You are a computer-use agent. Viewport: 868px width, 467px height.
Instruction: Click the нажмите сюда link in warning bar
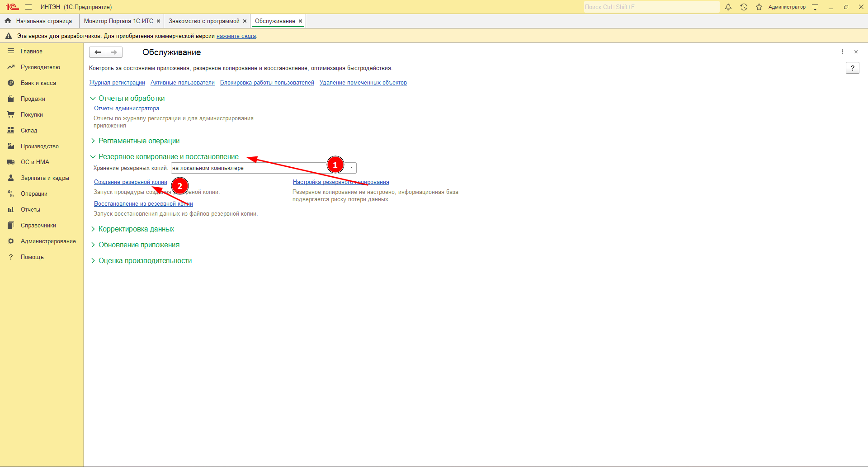pyautogui.click(x=236, y=36)
